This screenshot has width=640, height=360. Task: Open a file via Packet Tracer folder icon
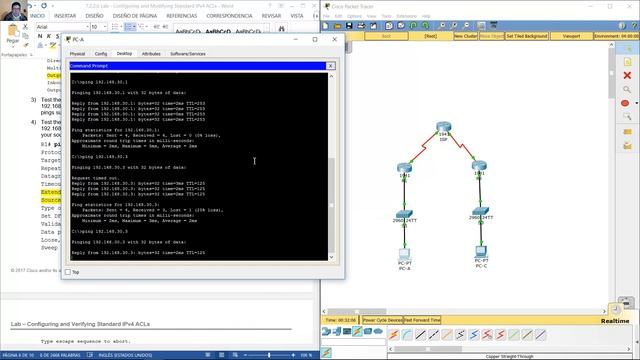coord(337,26)
